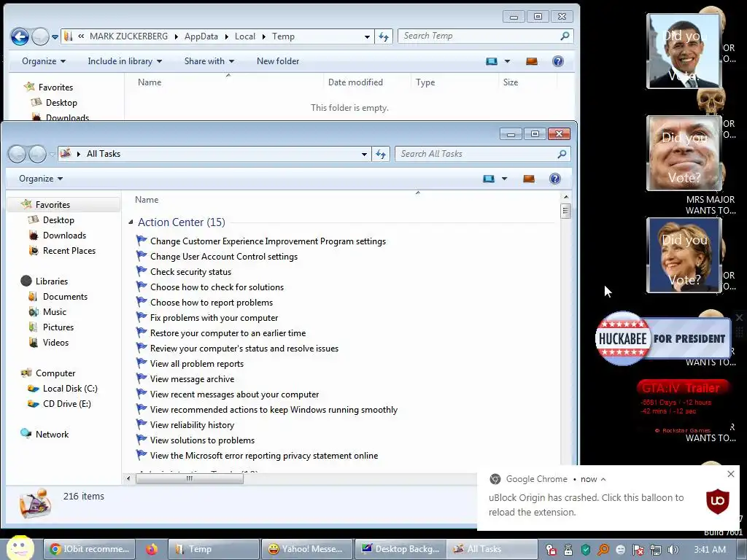
Task: Click orange magnifier icon in system tray
Action: click(603, 550)
